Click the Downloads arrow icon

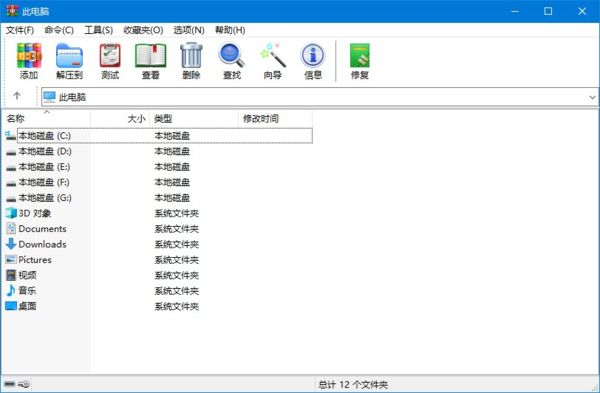point(11,244)
